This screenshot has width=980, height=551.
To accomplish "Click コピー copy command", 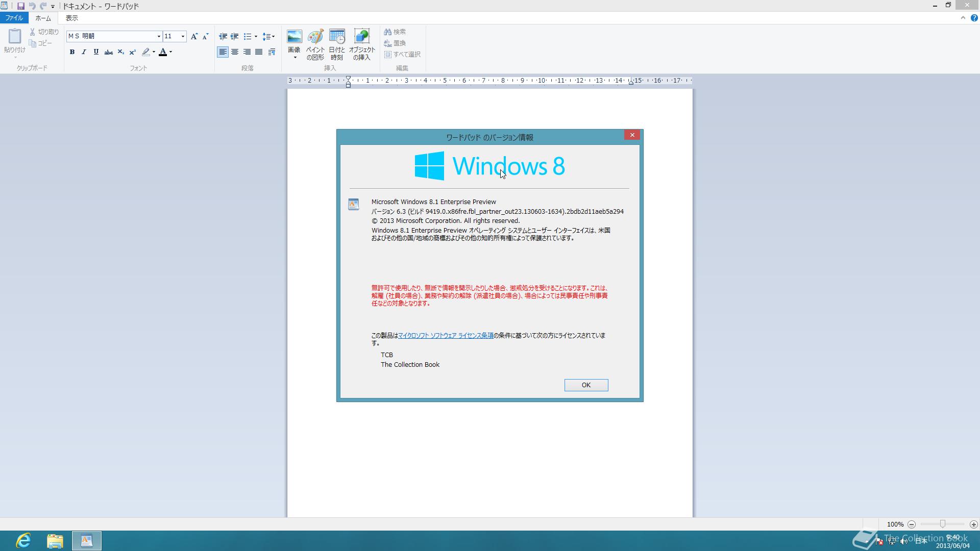I will pyautogui.click(x=41, y=43).
